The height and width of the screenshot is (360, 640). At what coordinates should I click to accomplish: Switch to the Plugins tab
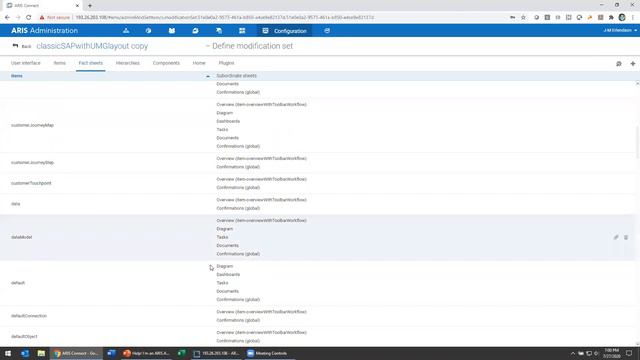[227, 63]
